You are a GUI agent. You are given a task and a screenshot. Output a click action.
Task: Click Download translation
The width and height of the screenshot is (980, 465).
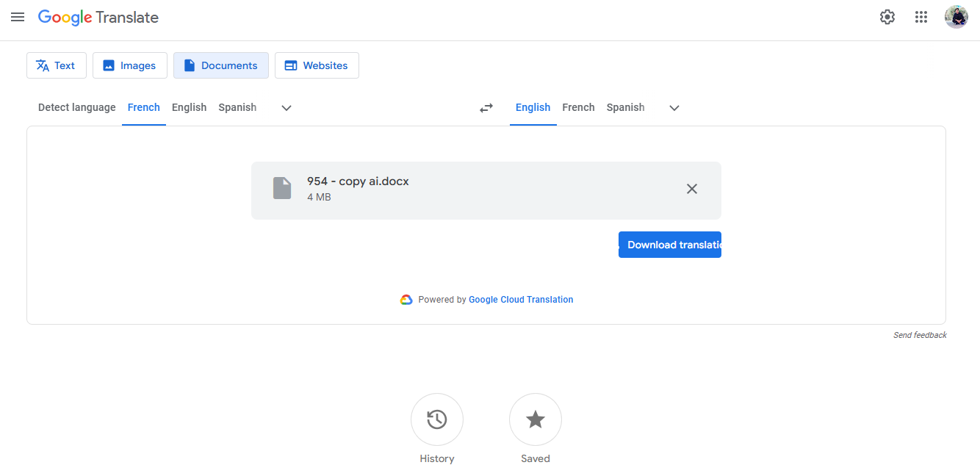click(669, 244)
